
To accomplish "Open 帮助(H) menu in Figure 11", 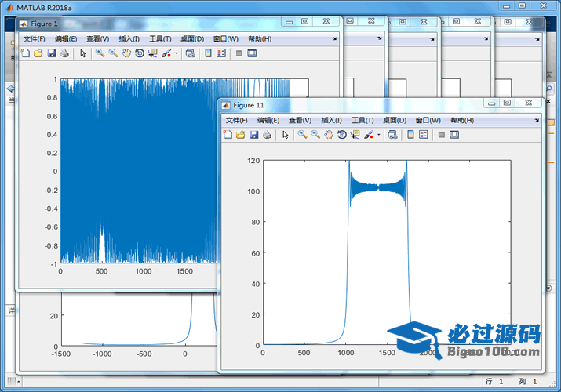I will pos(462,121).
